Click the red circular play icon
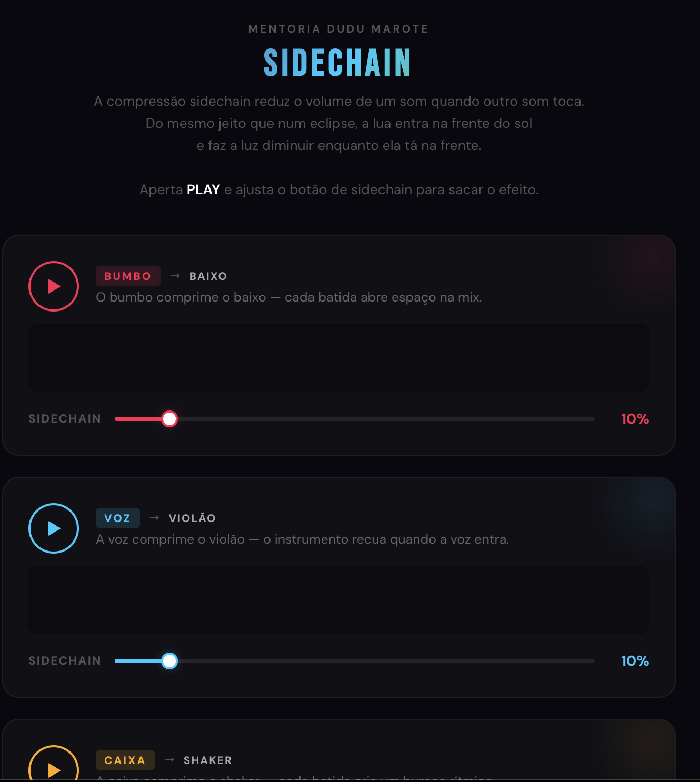The height and width of the screenshot is (782, 700). [53, 286]
